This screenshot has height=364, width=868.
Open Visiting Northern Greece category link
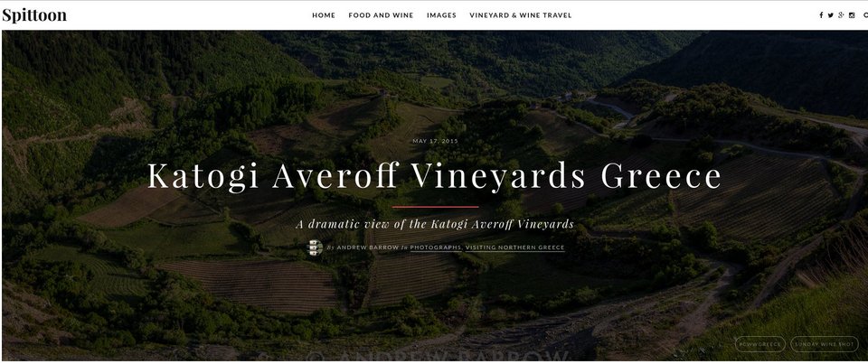tap(514, 247)
